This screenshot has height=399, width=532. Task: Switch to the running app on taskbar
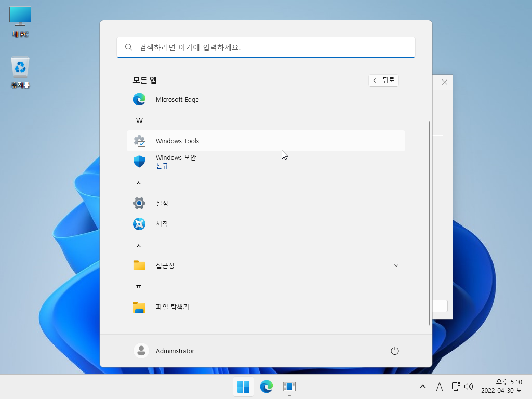point(289,387)
